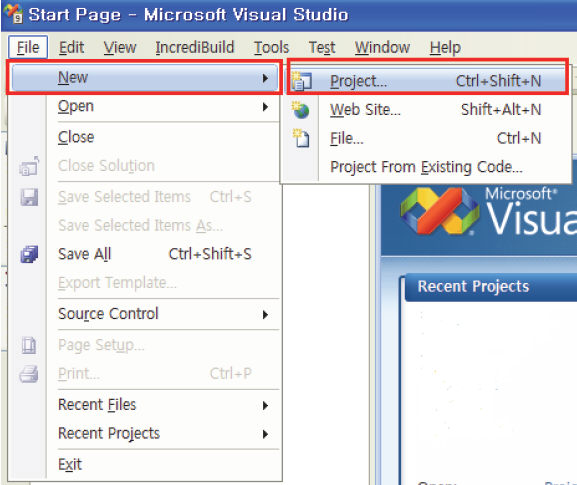Select Project From Existing Code option
Image resolution: width=577 pixels, height=485 pixels.
426,167
